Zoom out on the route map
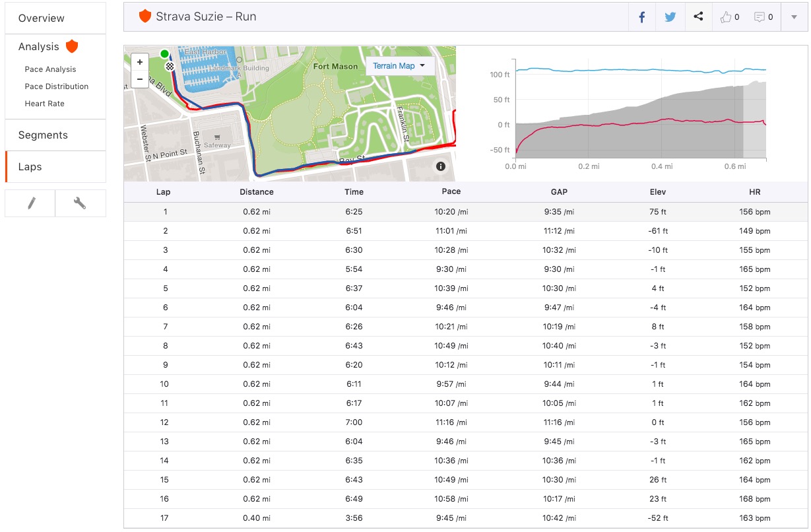This screenshot has height=532, width=811. pyautogui.click(x=139, y=79)
